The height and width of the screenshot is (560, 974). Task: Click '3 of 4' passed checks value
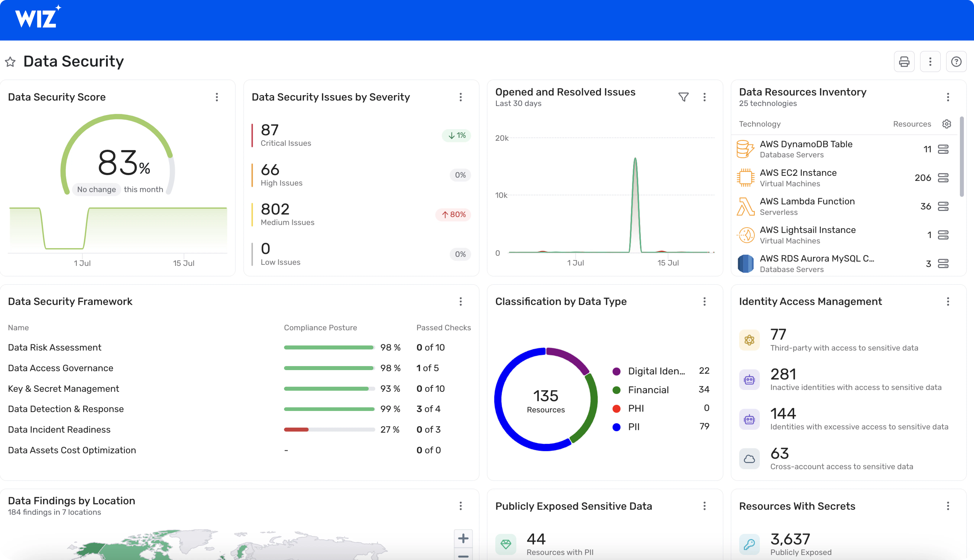[x=428, y=409]
